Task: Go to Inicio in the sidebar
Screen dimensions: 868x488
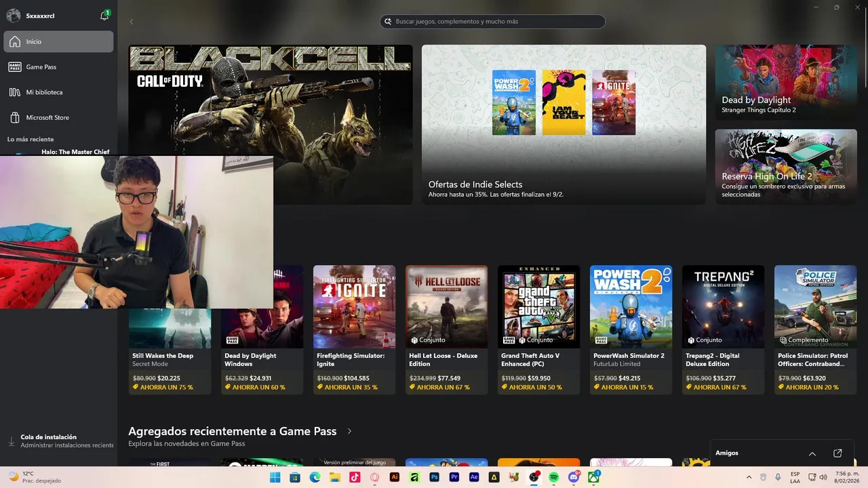Action: [x=58, y=41]
